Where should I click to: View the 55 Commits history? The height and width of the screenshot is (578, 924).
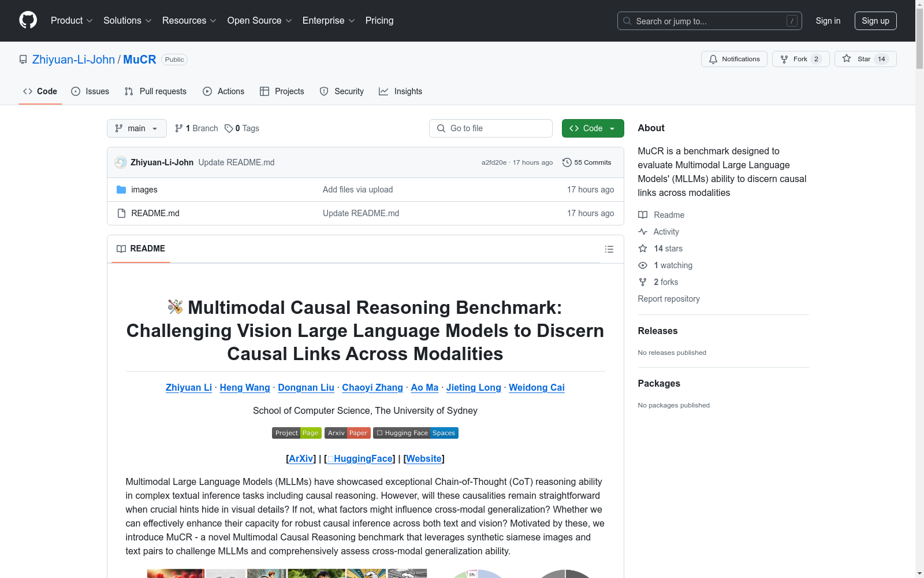pos(587,162)
